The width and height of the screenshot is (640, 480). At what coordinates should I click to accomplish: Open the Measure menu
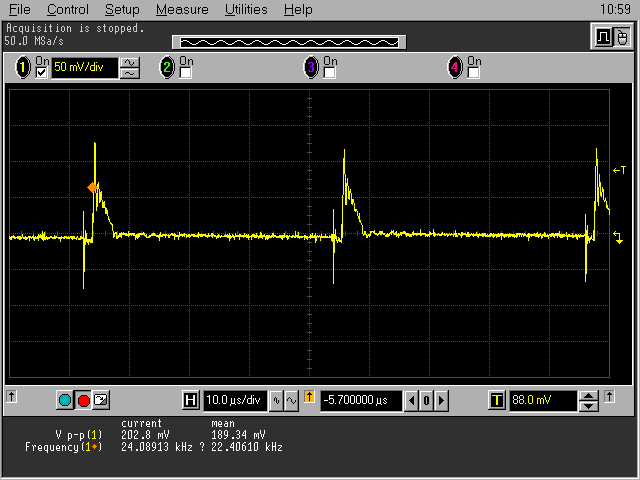[182, 9]
